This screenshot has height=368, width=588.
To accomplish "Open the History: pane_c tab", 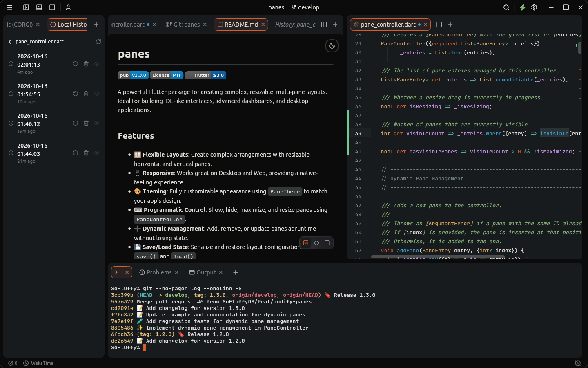I will 295,25.
